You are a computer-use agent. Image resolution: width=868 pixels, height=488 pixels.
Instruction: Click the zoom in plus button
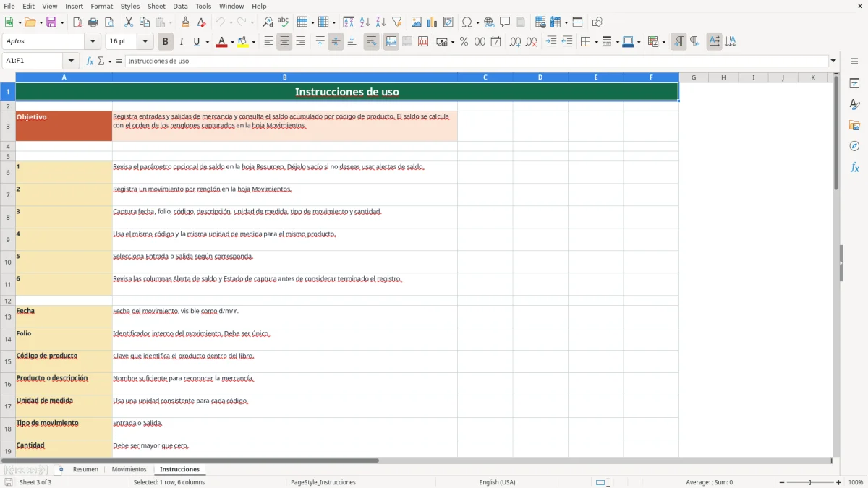coord(839,482)
